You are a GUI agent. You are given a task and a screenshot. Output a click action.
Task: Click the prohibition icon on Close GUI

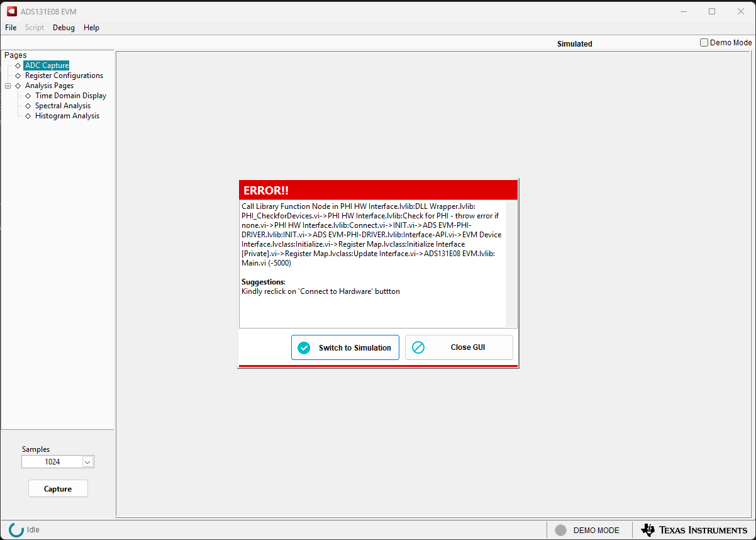pyautogui.click(x=418, y=347)
